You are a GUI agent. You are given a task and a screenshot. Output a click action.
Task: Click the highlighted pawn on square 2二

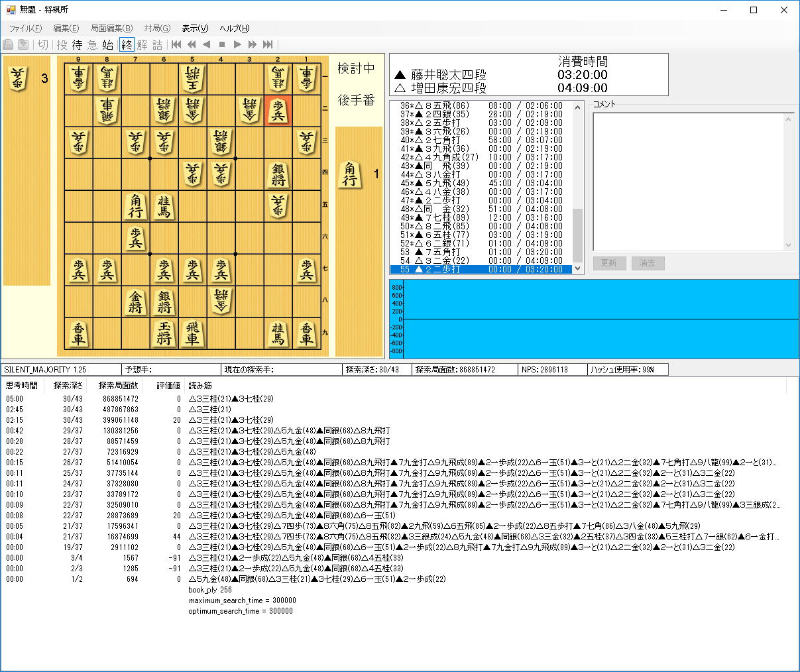(278, 111)
